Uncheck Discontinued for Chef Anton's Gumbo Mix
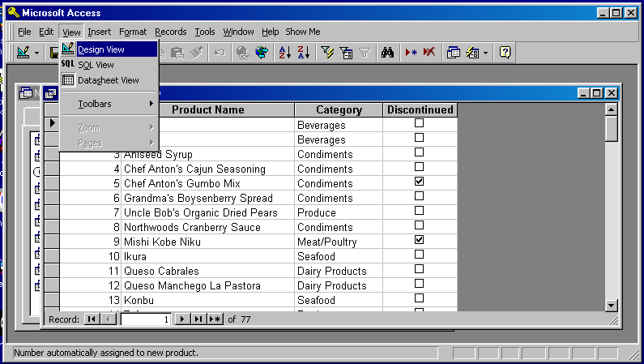The width and height of the screenshot is (644, 364). [x=419, y=182]
